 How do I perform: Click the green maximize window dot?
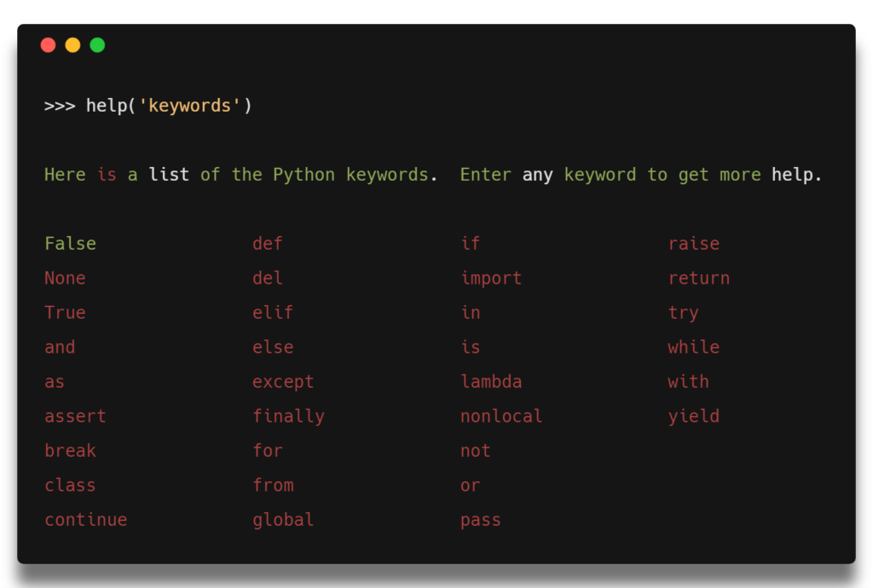pyautogui.click(x=97, y=45)
